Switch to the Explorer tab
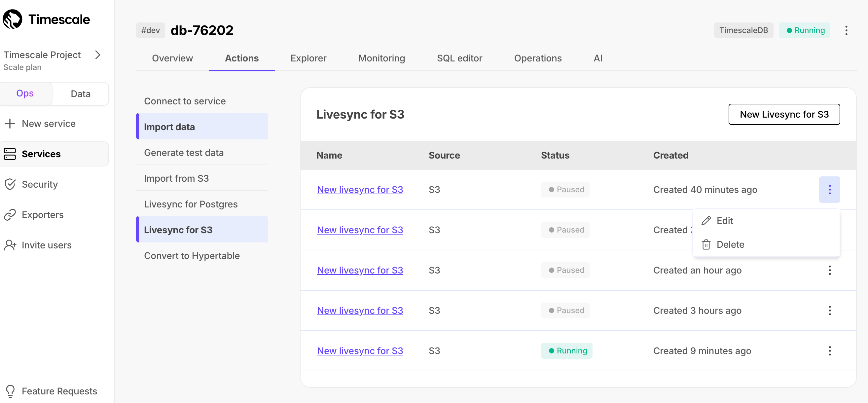 308,58
